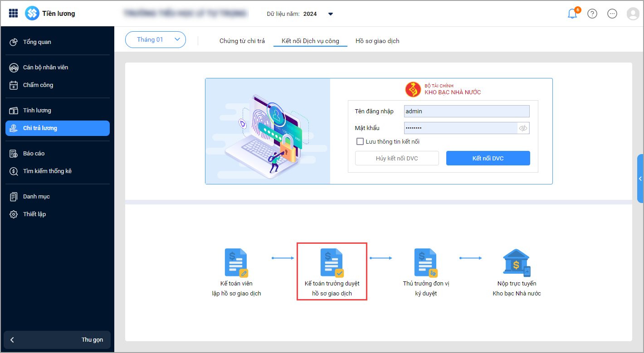This screenshot has width=644, height=353.
Task: Click the Chi trả lương hand icon
Action: click(x=14, y=128)
